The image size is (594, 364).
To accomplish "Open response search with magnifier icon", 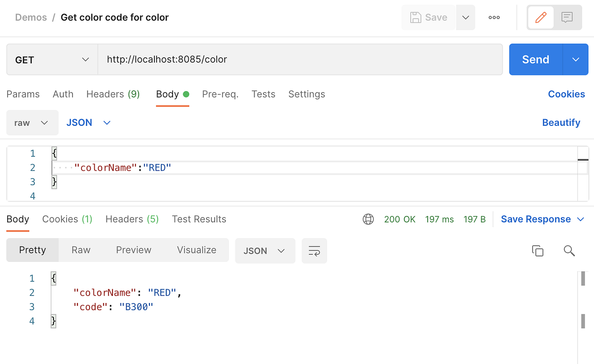I will [569, 250].
